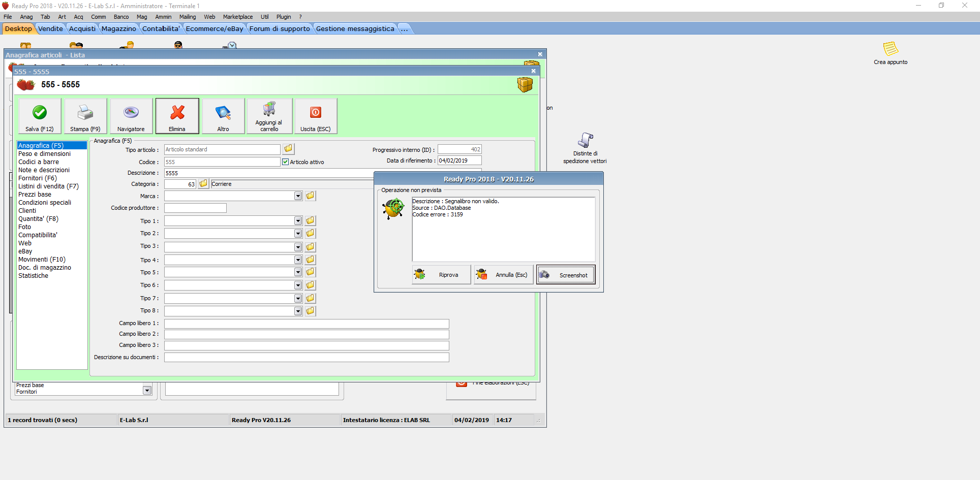Click the Codice produttore field
Viewport: 980px width, 480px height.
tap(195, 208)
